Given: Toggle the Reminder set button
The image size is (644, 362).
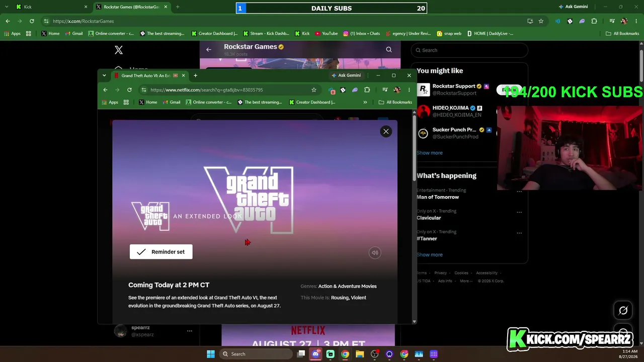Looking at the screenshot, I should [x=161, y=252].
